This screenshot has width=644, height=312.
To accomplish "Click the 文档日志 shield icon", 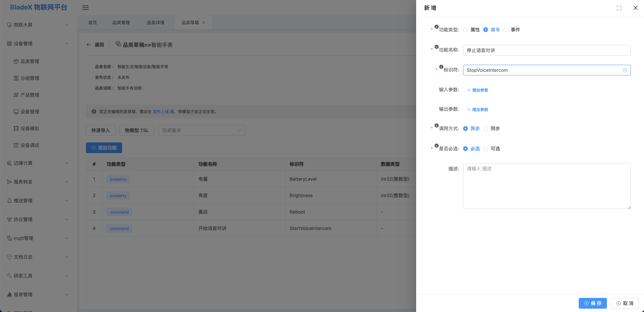I will (9, 257).
